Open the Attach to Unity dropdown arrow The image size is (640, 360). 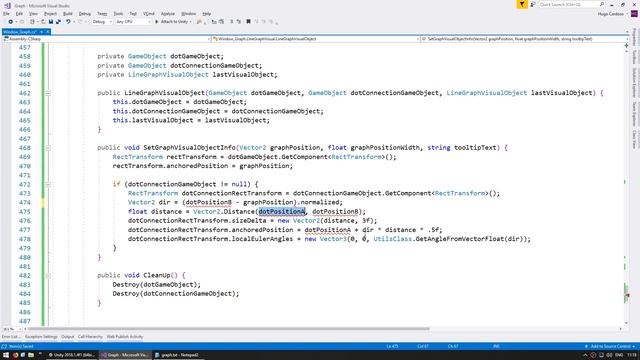click(x=190, y=22)
